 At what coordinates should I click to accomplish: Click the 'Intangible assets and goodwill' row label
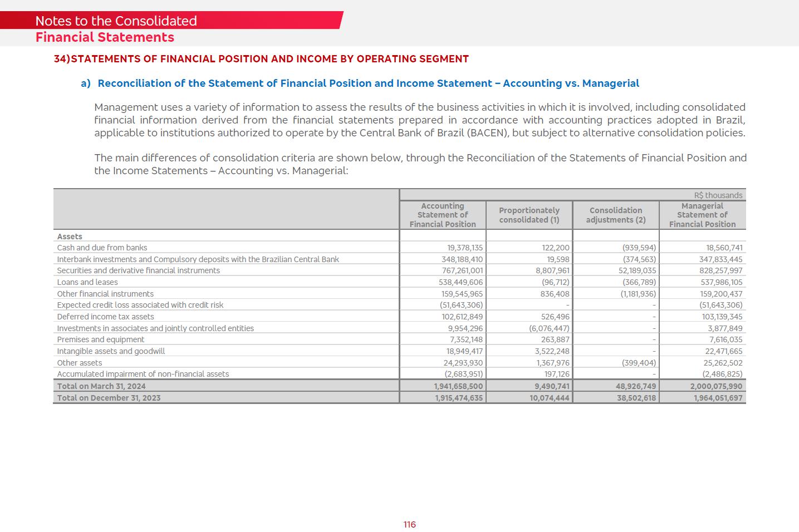111,351
